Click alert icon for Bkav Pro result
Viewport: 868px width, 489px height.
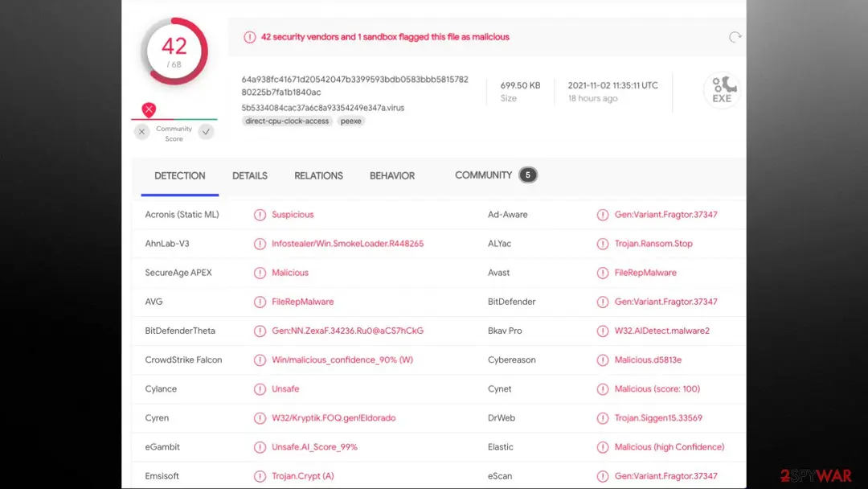coord(602,331)
